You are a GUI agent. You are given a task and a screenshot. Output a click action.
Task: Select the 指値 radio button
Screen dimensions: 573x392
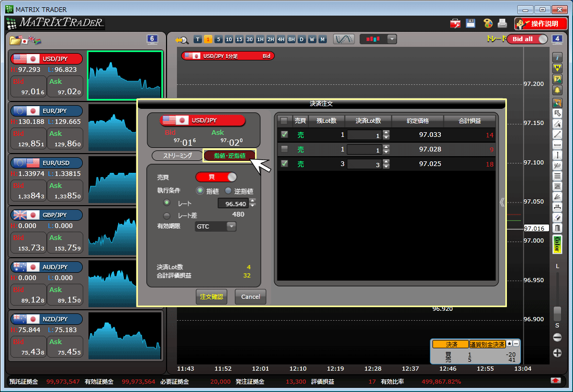(x=200, y=191)
